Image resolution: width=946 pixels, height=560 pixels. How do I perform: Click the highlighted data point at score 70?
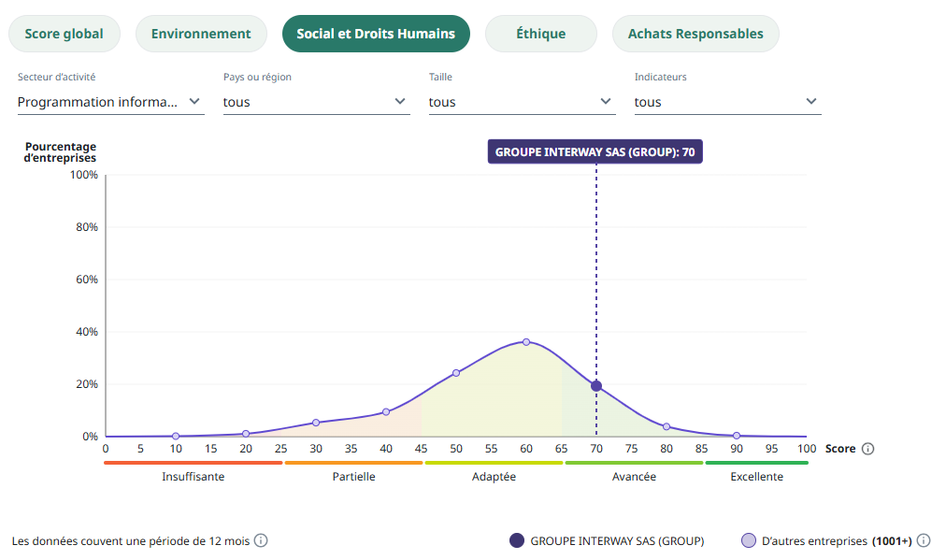click(x=596, y=386)
